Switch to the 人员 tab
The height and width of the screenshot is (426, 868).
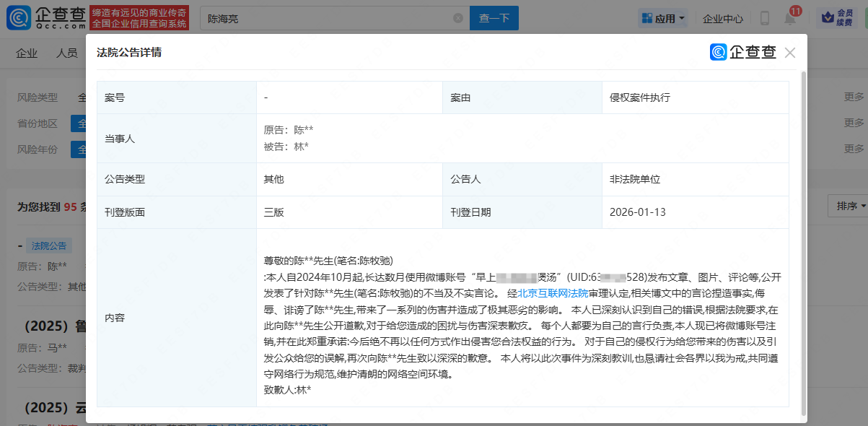tap(67, 53)
